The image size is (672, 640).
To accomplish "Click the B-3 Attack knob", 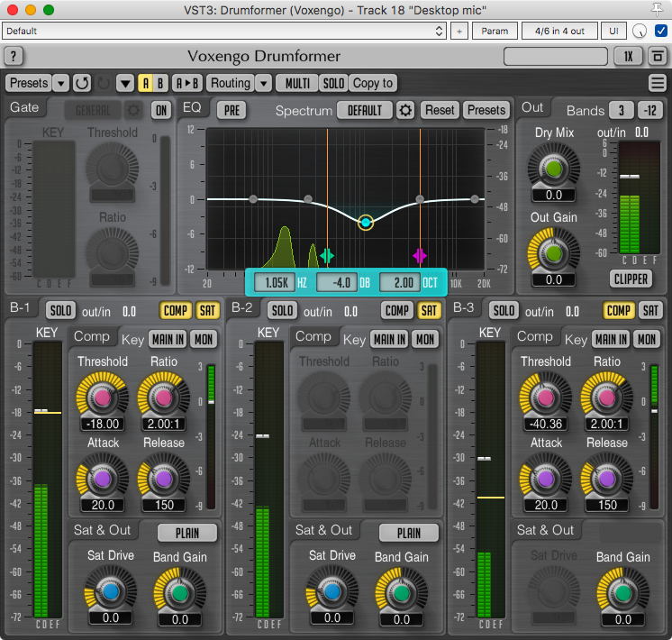I will [546, 479].
